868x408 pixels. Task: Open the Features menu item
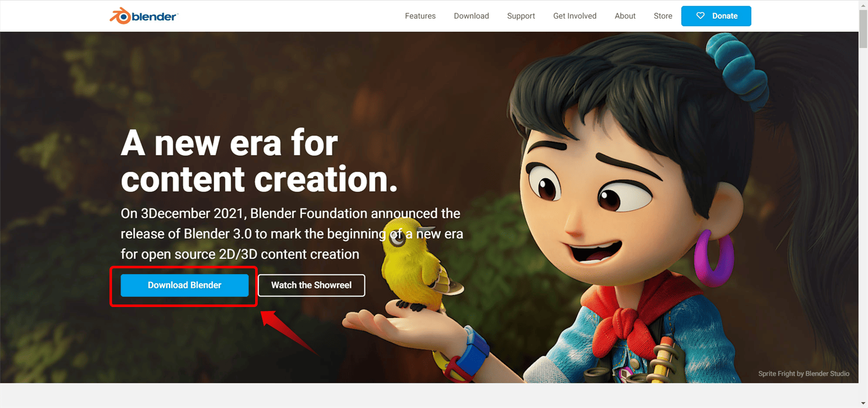pos(420,16)
